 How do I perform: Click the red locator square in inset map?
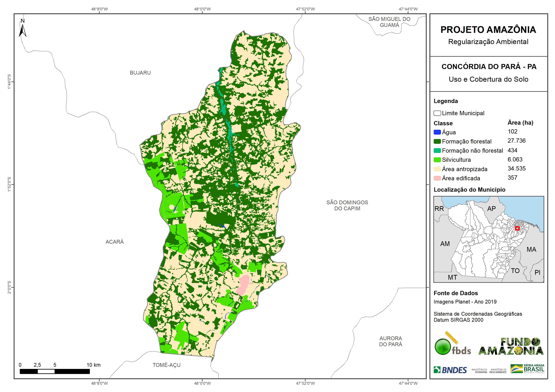point(517,228)
